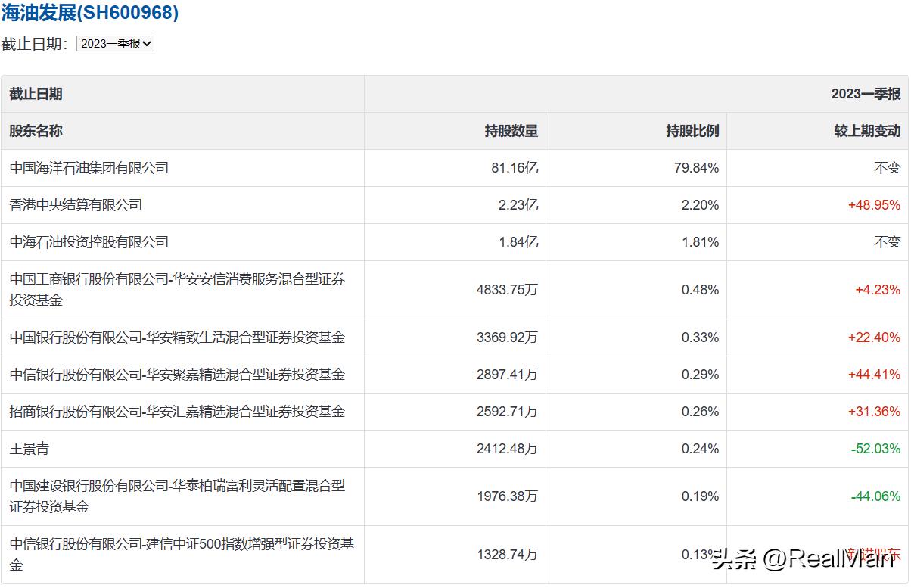Expand the quarter selection combo box
This screenshot has height=588, width=911.
tap(114, 44)
